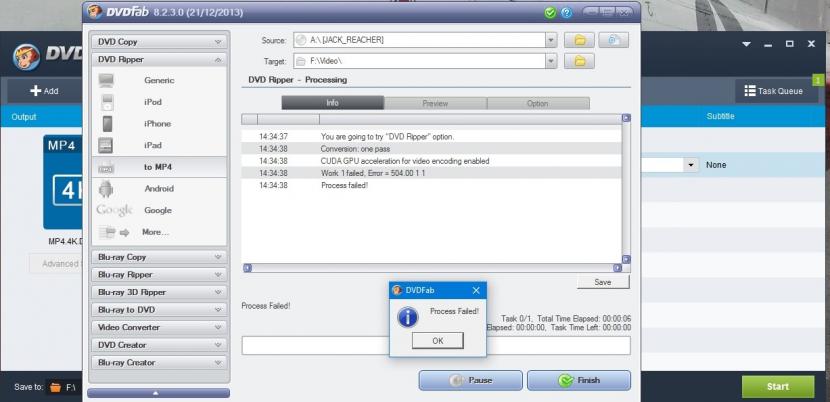Select the iPad profile icon
The width and height of the screenshot is (830, 402).
tap(106, 145)
